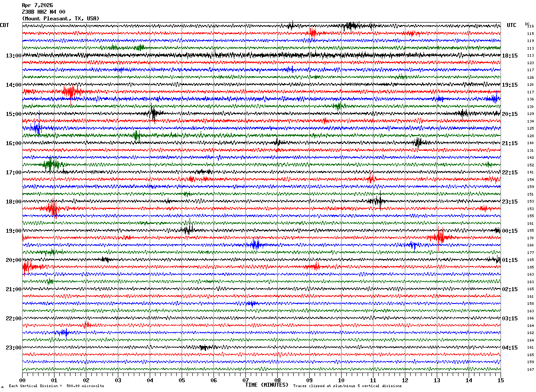Image resolution: width=536 pixels, height=392 pixels.
Task: Click the date label "Apr 7,2026"
Action: coord(37,5)
